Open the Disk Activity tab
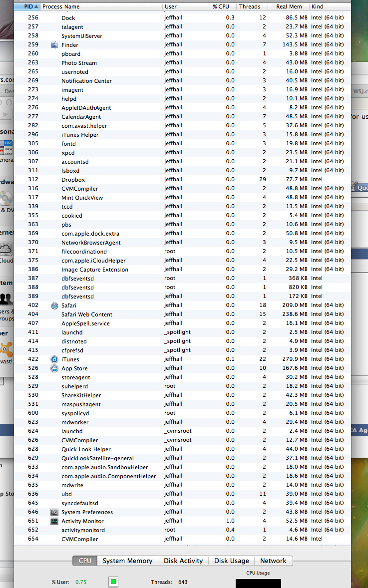368x588 pixels. (183, 561)
